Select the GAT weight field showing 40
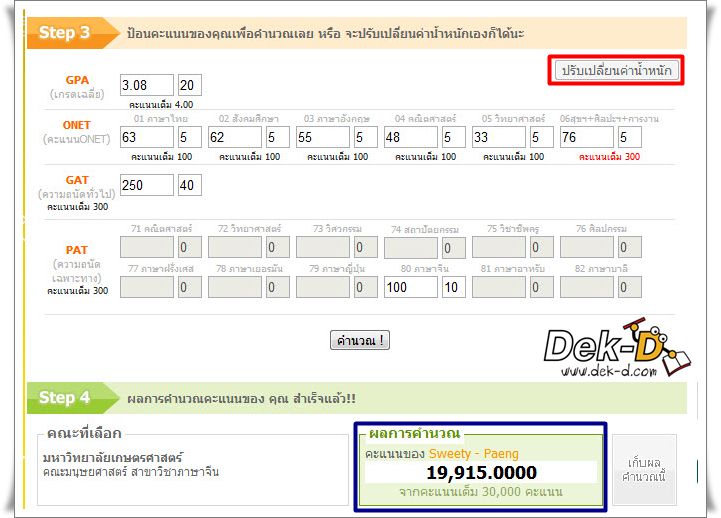The image size is (721, 518). [x=190, y=185]
